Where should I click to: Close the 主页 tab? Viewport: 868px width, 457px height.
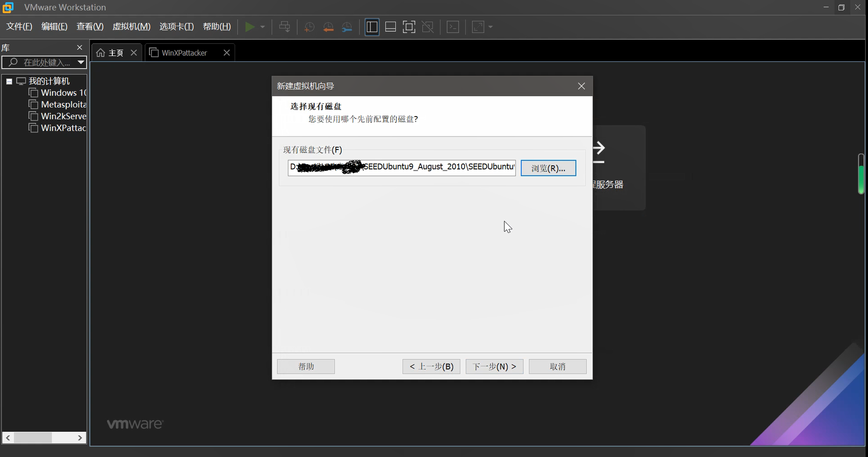point(134,53)
